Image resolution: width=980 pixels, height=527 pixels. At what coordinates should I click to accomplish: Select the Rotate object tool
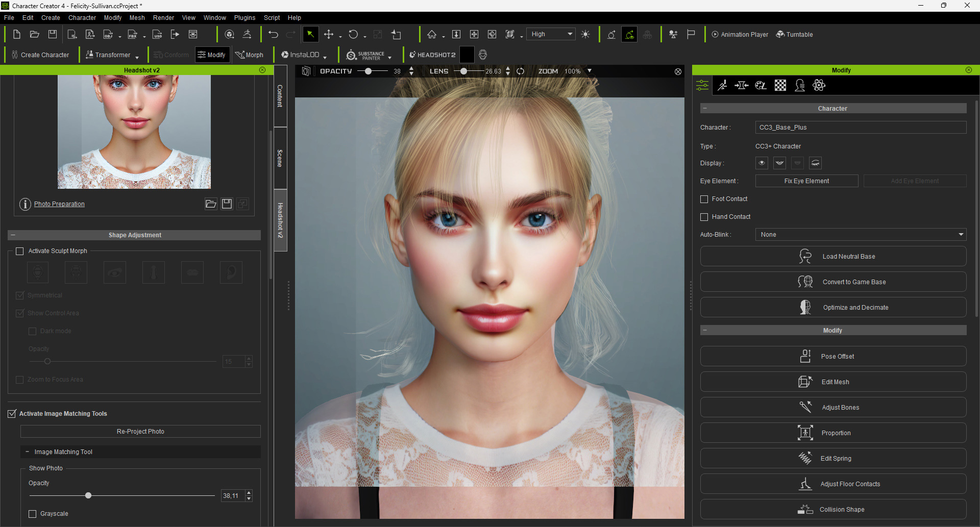click(x=353, y=34)
